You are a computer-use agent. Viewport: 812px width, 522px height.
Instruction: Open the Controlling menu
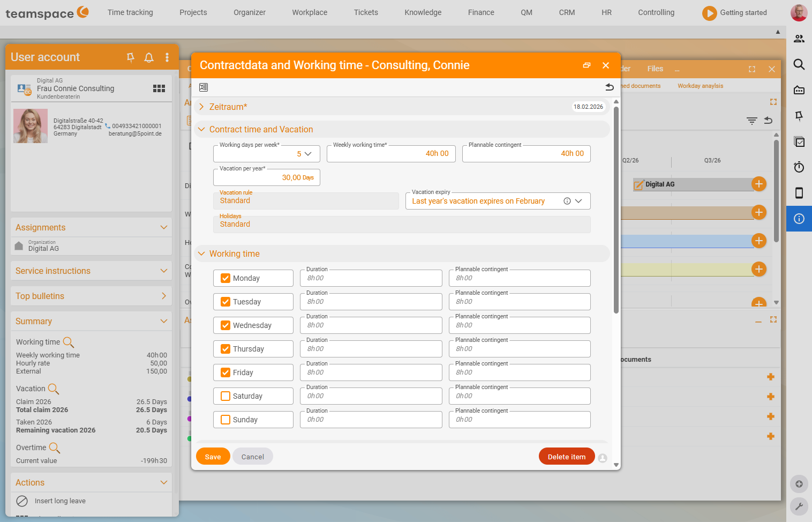[x=656, y=12]
